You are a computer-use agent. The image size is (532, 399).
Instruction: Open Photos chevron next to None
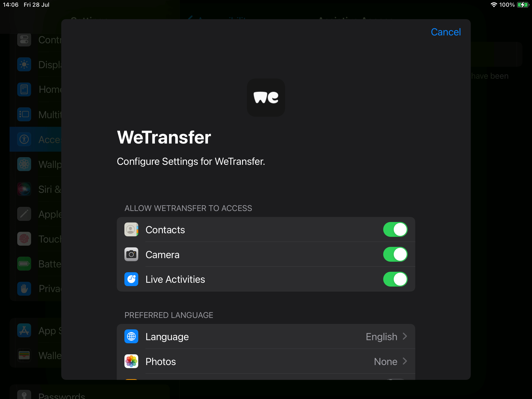[405, 361]
